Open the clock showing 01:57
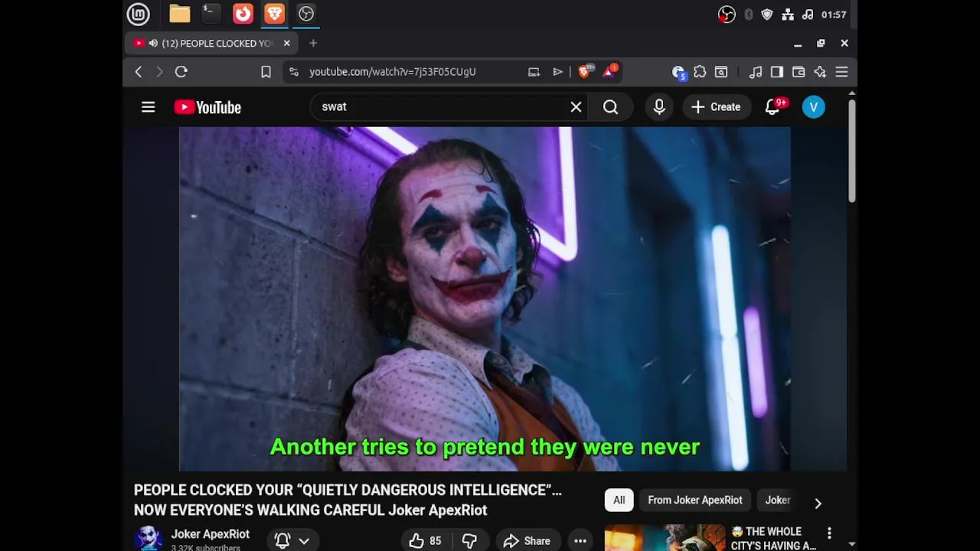This screenshot has width=980, height=551. point(834,15)
